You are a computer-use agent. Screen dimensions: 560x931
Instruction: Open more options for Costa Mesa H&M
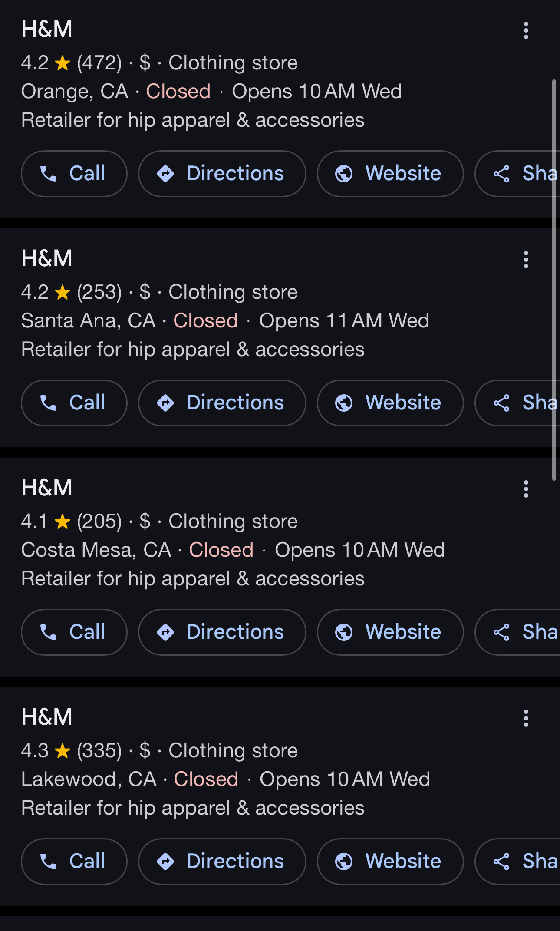click(x=526, y=489)
